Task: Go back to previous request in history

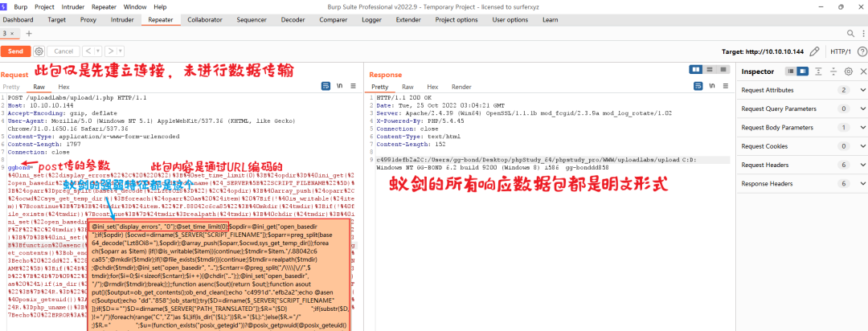Action: tap(88, 51)
